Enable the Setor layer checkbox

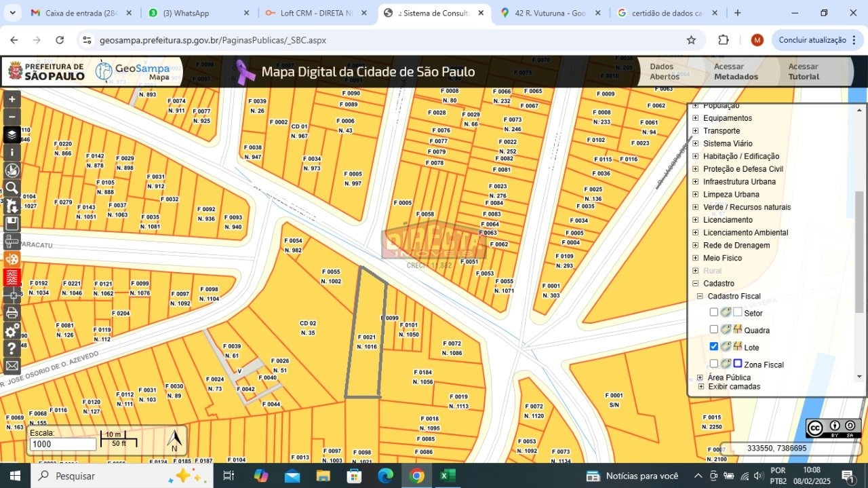pos(713,312)
